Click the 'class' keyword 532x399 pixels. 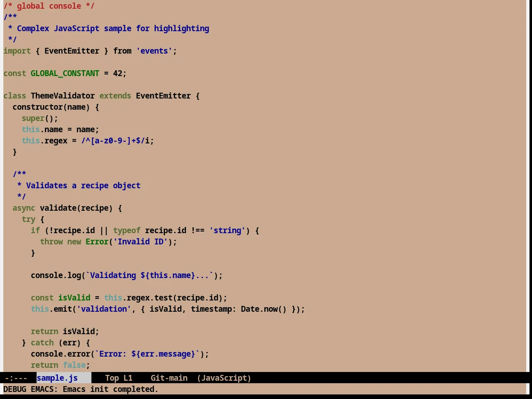coord(15,96)
